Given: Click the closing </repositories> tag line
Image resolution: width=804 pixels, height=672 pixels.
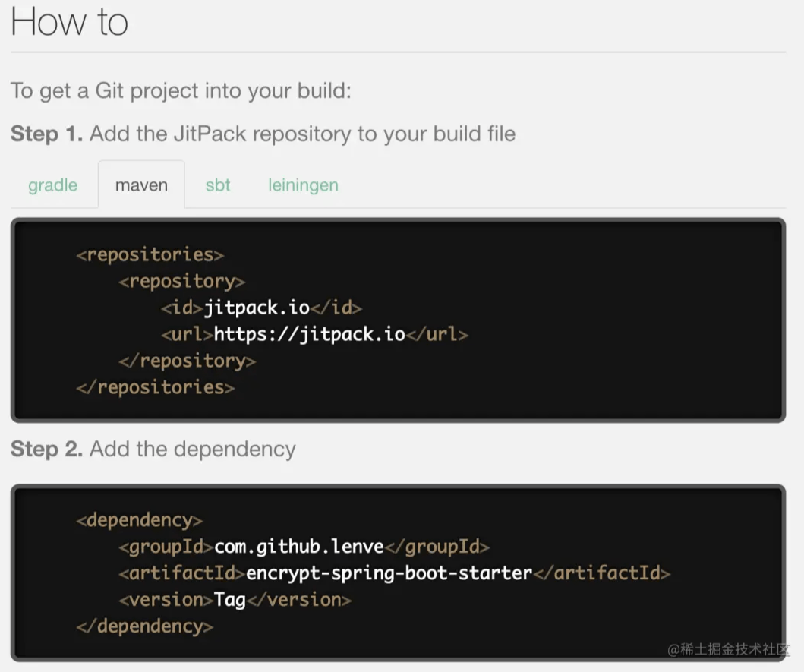Looking at the screenshot, I should pos(156,388).
